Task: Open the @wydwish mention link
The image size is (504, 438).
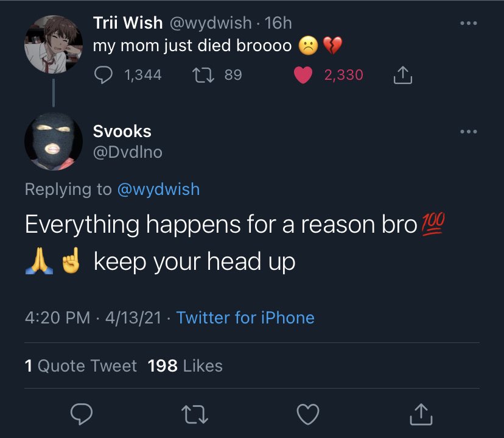Action: [158, 189]
